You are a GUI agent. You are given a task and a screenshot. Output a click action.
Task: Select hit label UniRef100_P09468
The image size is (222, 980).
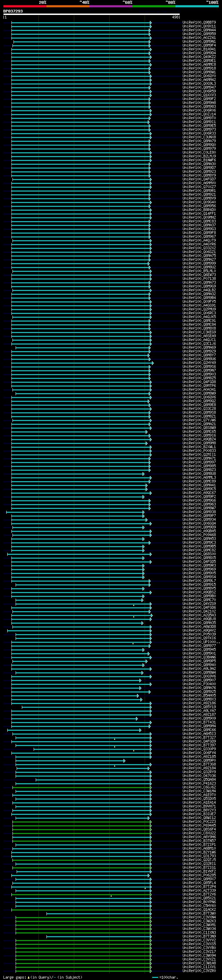[x=199, y=535]
